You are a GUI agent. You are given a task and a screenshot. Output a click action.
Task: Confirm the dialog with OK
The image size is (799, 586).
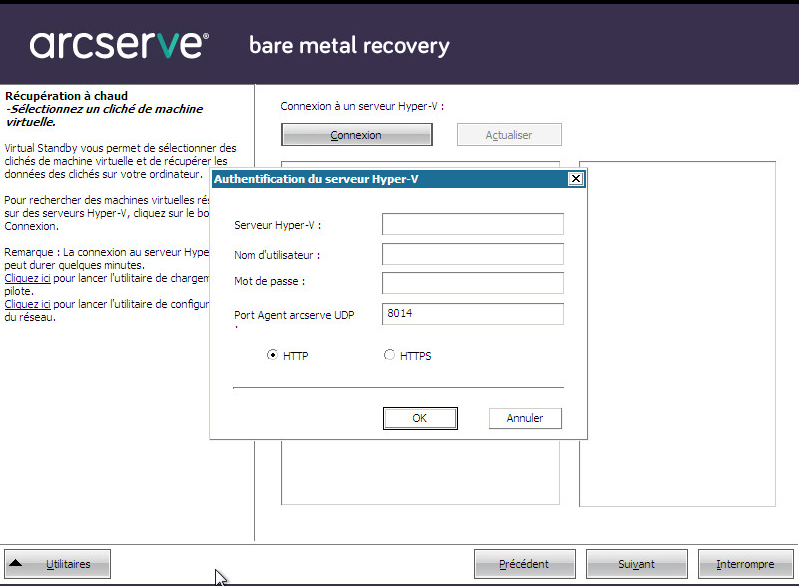(x=420, y=418)
